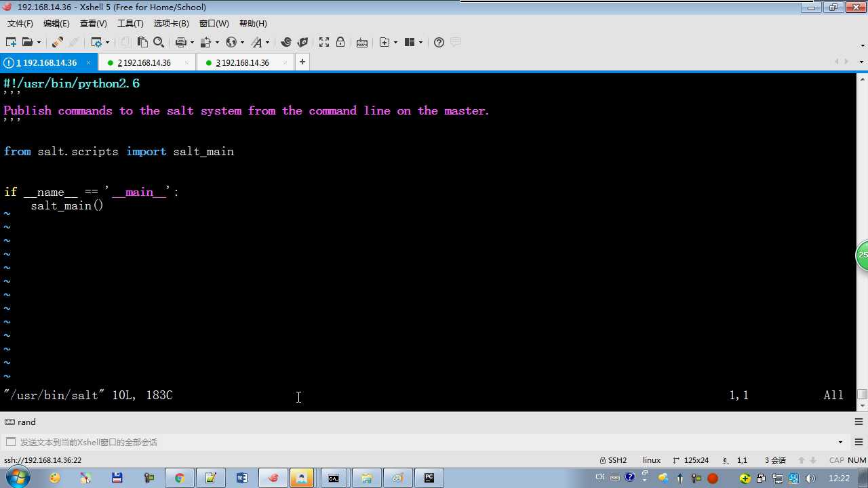Expand compose bar target dropdown arrow
The image size is (868, 488).
tap(840, 442)
